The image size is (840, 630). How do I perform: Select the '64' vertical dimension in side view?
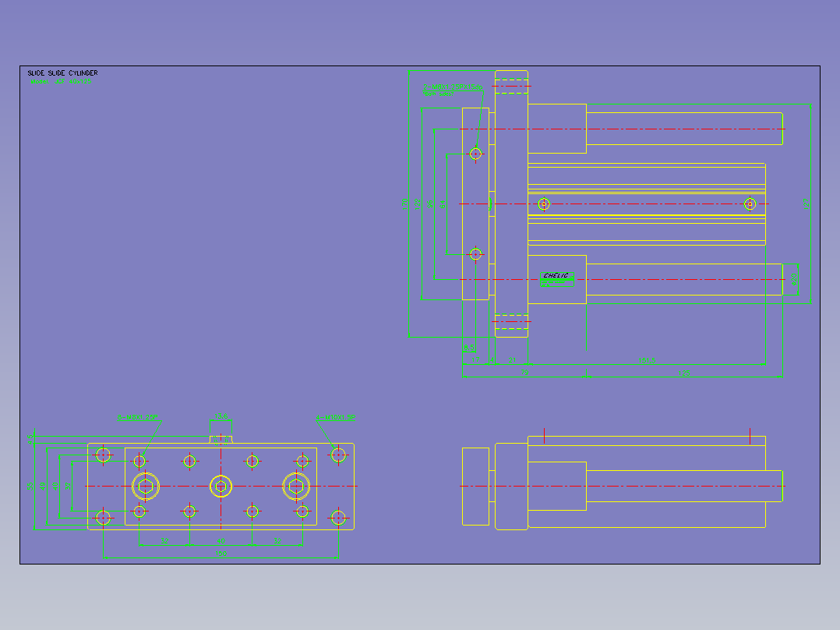443,204
